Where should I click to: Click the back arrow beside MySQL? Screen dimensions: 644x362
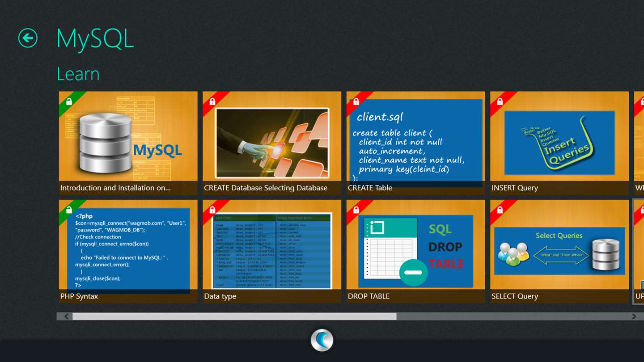(x=28, y=38)
